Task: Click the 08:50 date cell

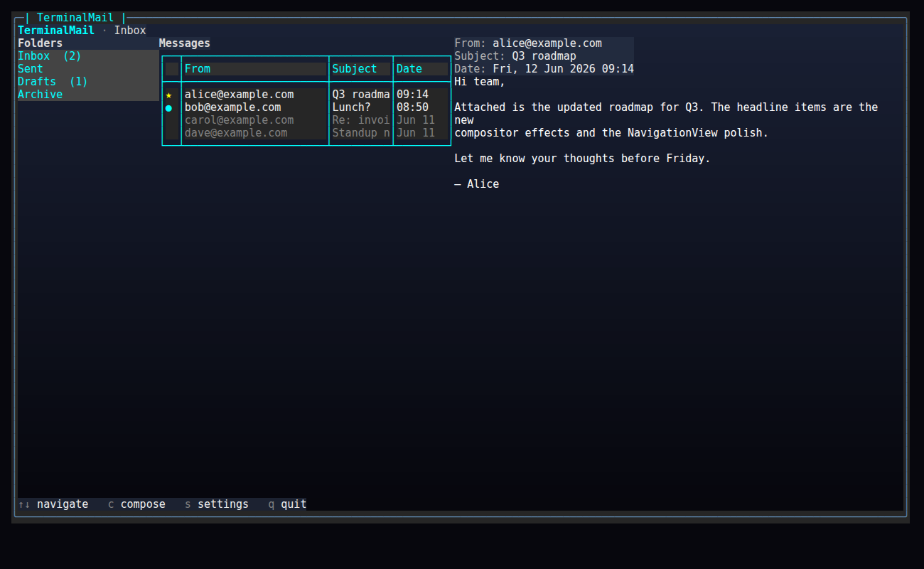Action: [x=422, y=107]
